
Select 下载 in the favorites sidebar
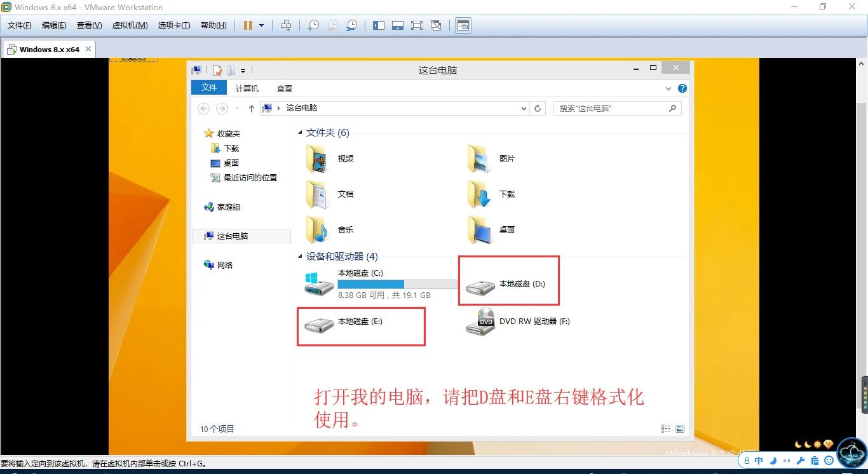pos(231,148)
